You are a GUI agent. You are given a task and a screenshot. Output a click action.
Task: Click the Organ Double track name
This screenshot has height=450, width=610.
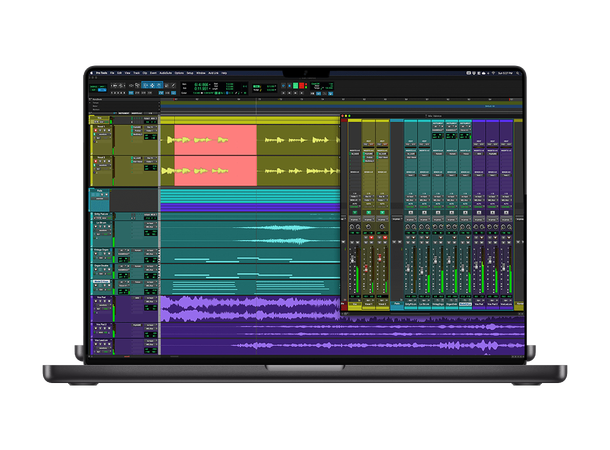[101, 266]
